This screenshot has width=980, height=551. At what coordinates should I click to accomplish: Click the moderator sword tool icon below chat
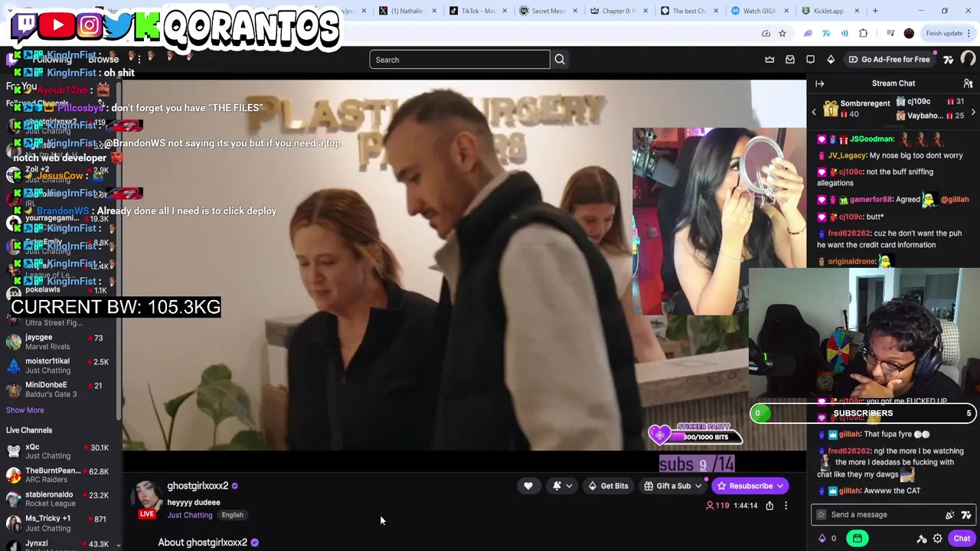(922, 539)
